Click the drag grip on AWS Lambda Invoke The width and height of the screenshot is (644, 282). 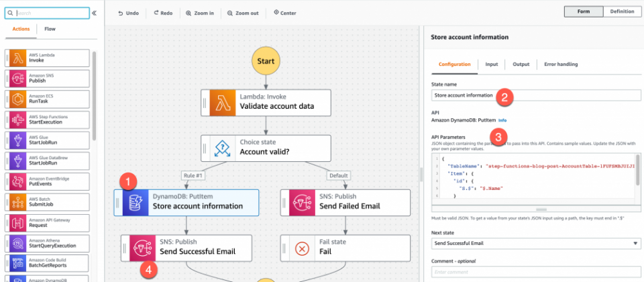click(x=7, y=58)
